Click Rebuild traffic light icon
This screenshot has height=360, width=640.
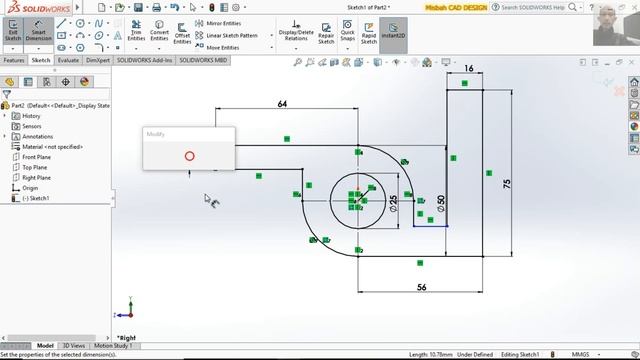(212, 7)
